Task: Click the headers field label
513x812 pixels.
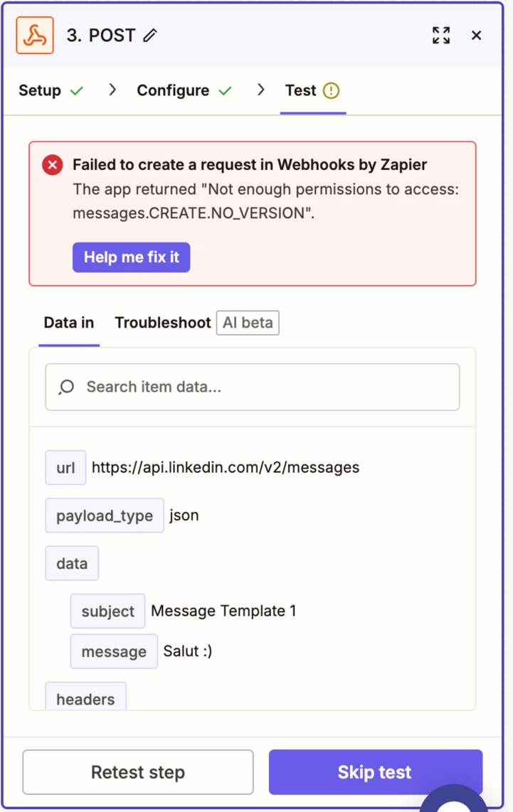Action: tap(85, 698)
